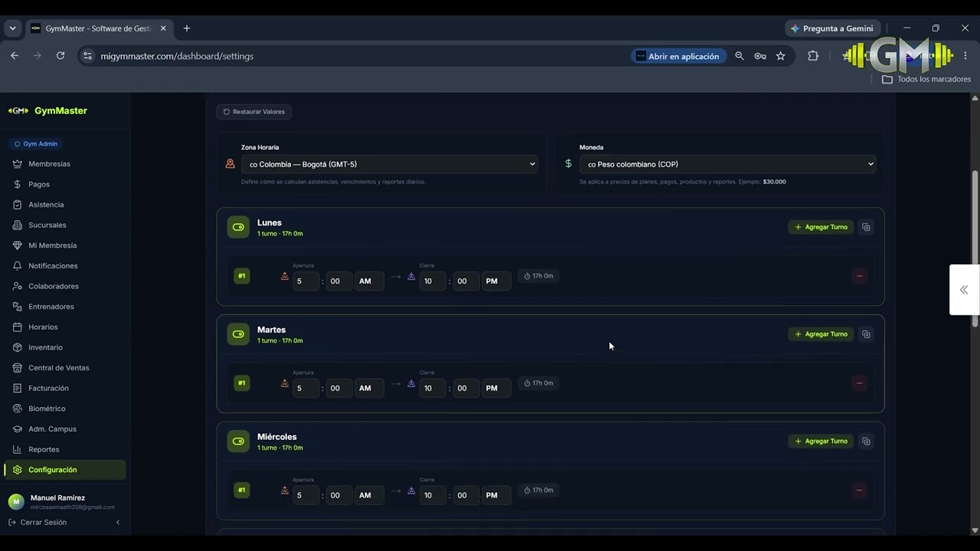Click the Biométrico fingerprint icon
This screenshot has width=980, height=551.
coord(18,409)
